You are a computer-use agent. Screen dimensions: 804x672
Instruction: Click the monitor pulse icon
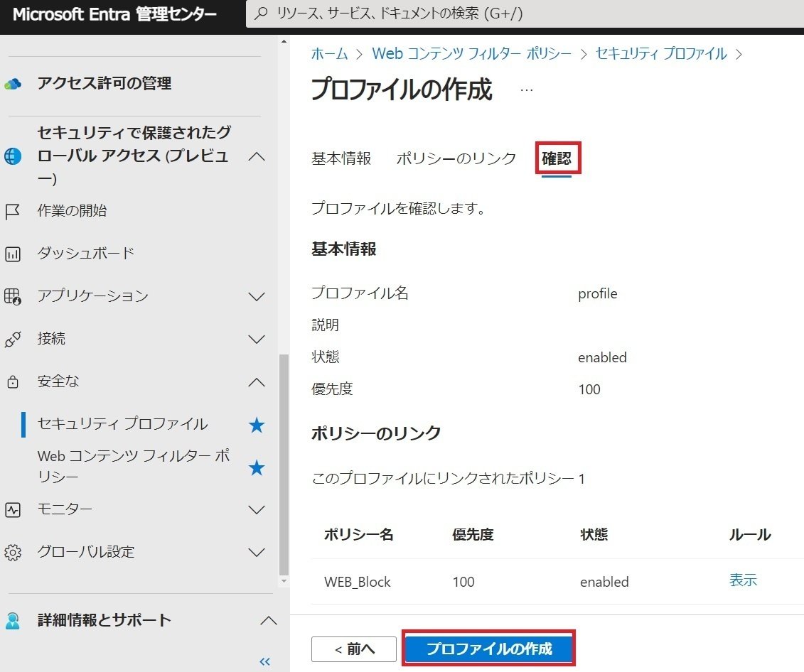click(x=12, y=509)
